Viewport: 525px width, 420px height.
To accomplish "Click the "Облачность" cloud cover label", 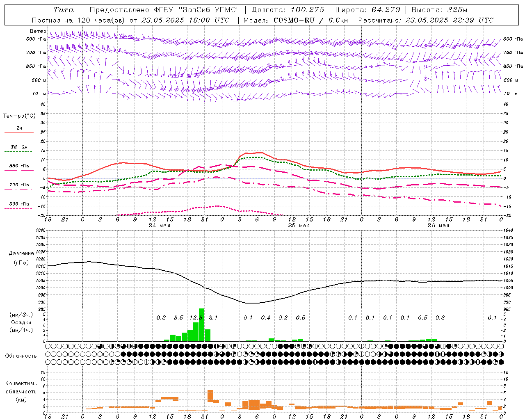I will [x=21, y=356].
